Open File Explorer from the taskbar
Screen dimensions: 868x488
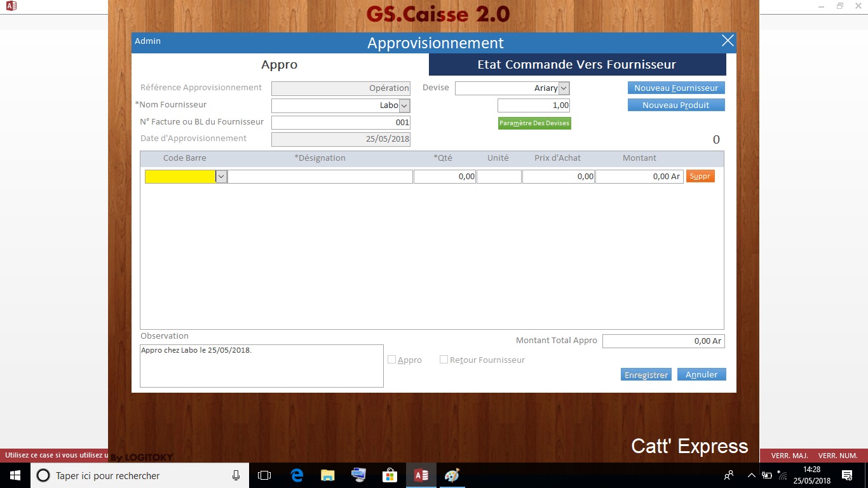[327, 475]
